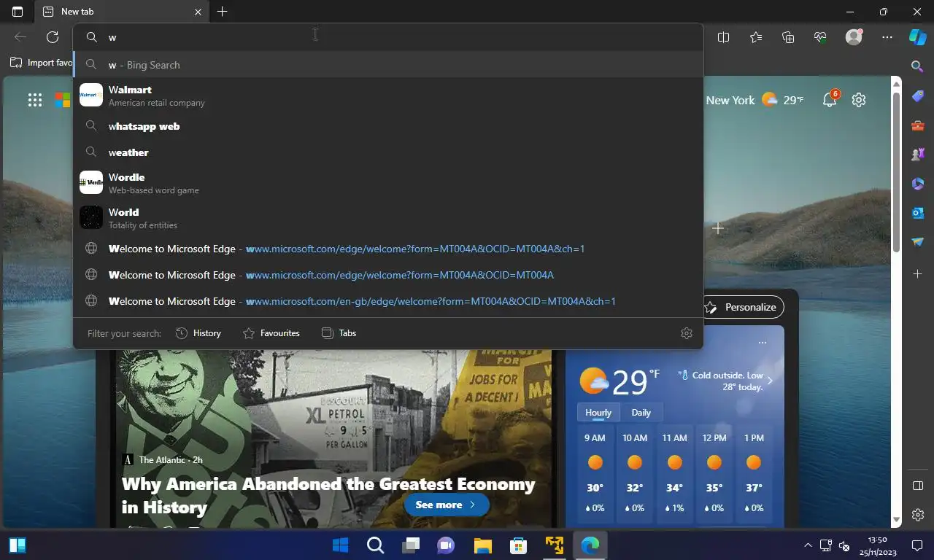Screen dimensions: 934x560
Task: Open a new tab with plus button
Action: tap(223, 12)
